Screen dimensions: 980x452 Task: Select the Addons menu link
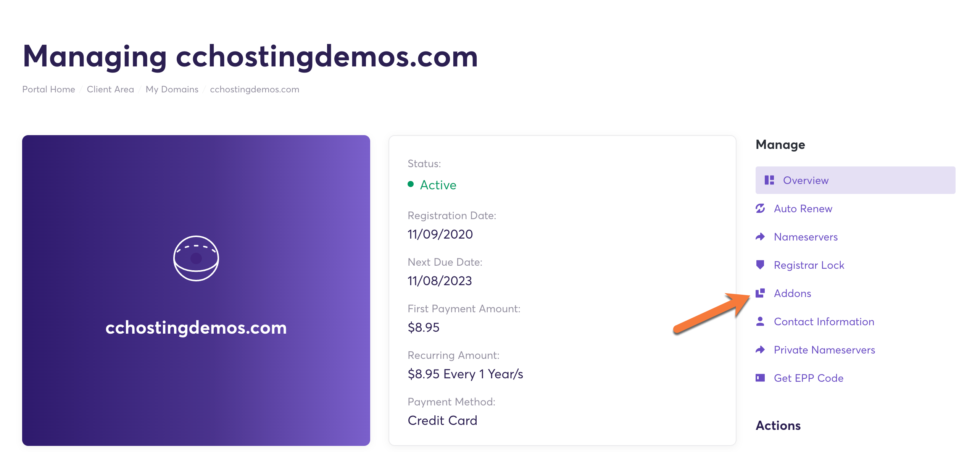(792, 293)
